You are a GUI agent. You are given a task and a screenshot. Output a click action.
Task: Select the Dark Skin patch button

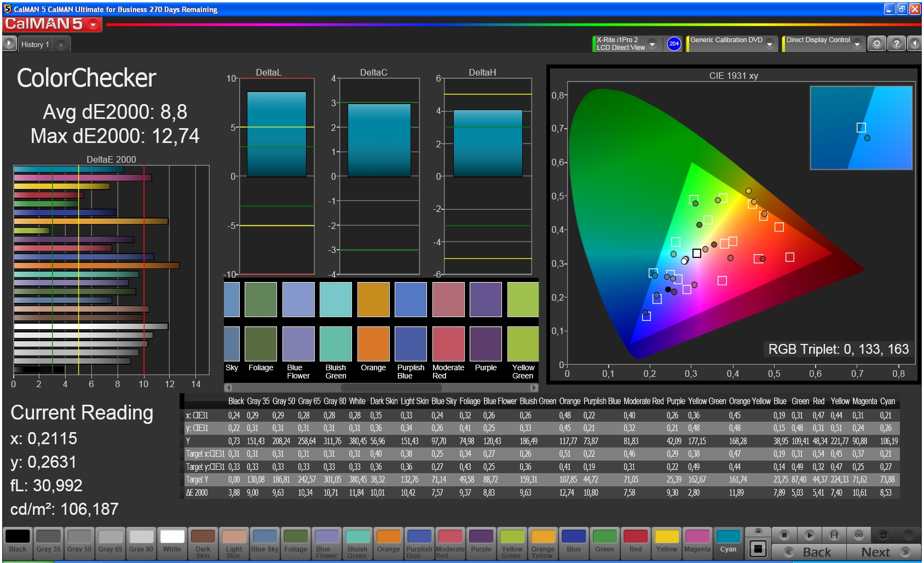click(x=203, y=543)
